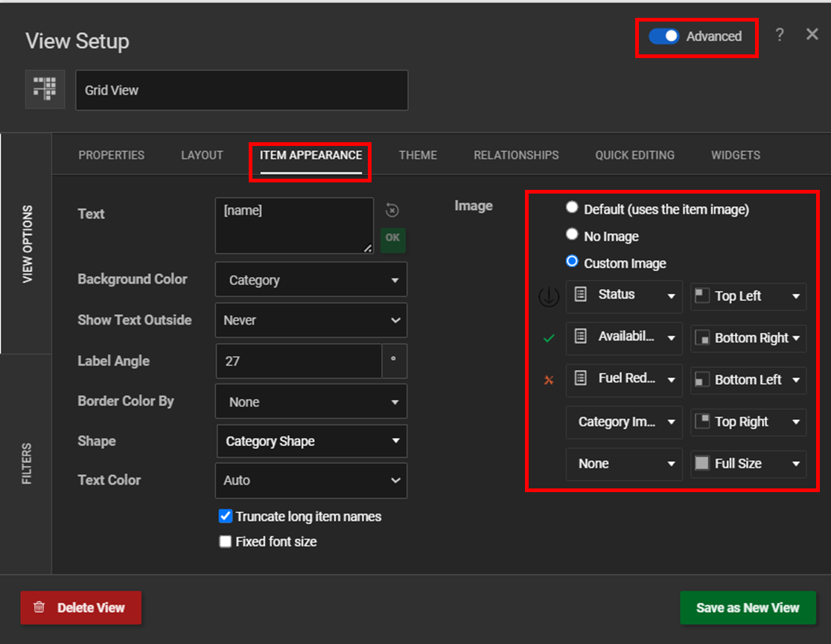Image resolution: width=831 pixels, height=644 pixels.
Task: Click the Delete View button
Action: click(x=81, y=608)
